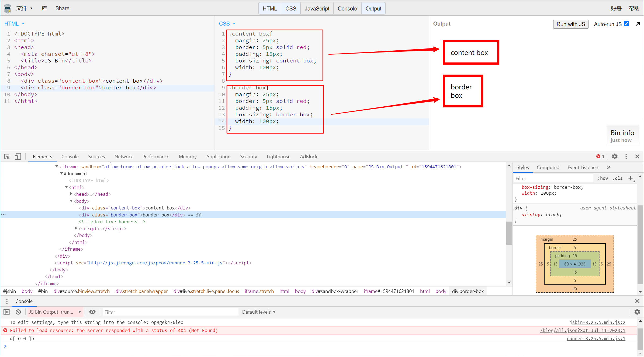Open the CSS panel preprocessor dropdown
This screenshot has width=644, height=357.
click(x=227, y=24)
